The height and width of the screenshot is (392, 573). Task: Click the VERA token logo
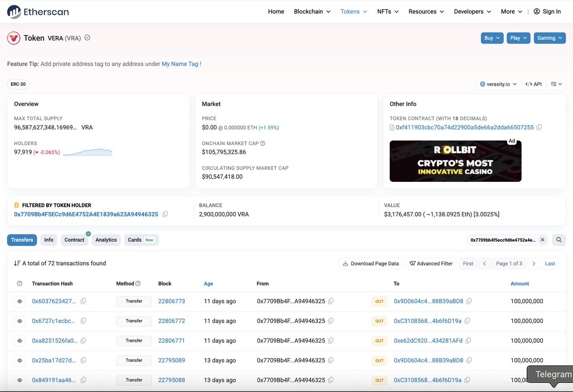pos(13,38)
